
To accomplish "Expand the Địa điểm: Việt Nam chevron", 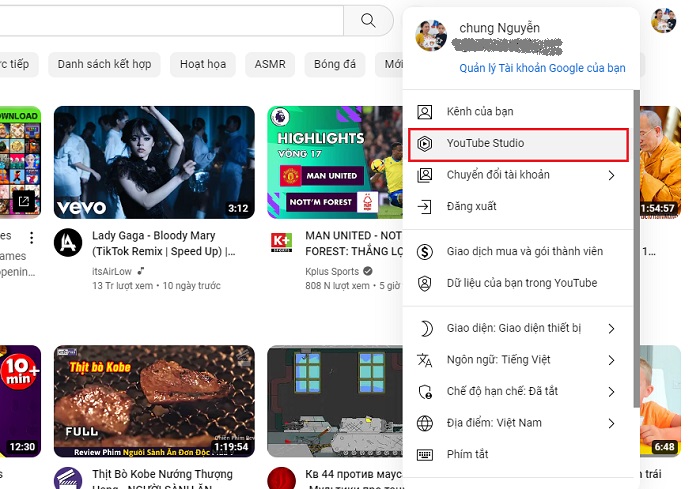I will click(611, 423).
